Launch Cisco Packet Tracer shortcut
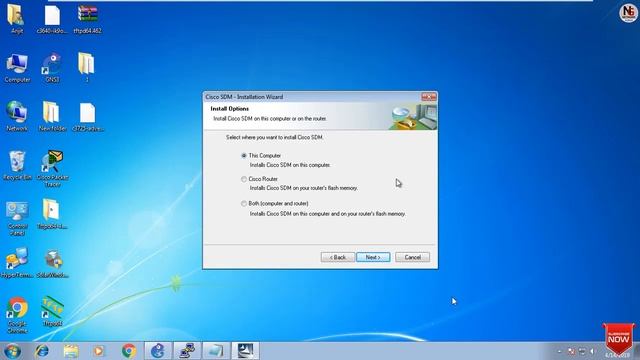 [x=53, y=169]
